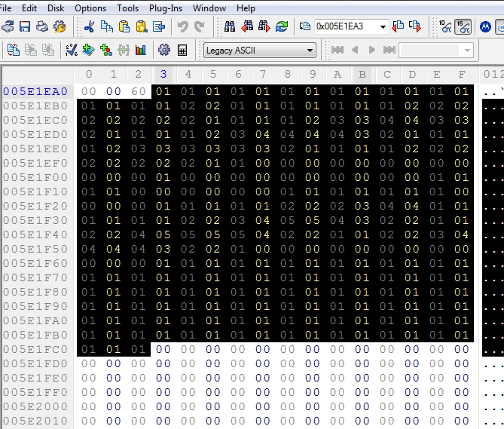Click column header B in hex view
The image size is (504, 429).
362,74
